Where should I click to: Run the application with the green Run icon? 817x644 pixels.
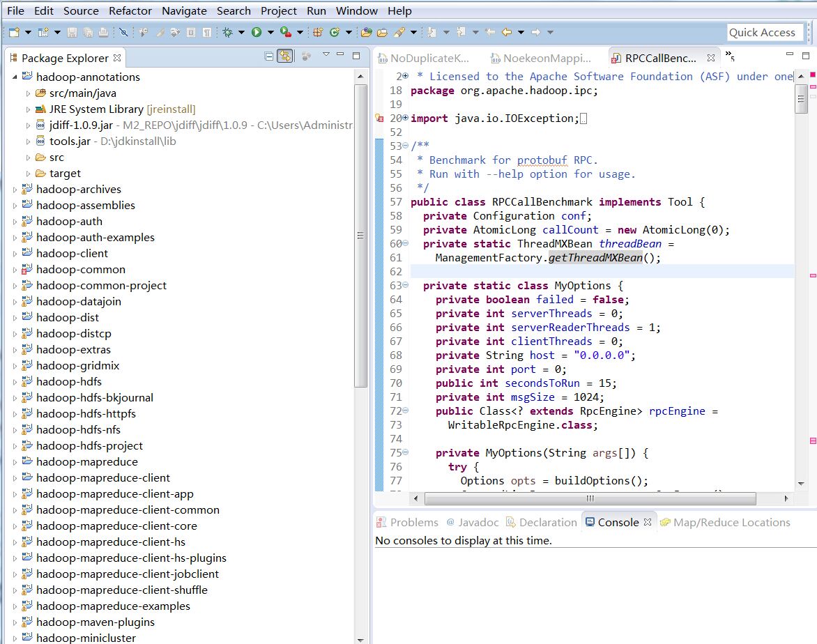coord(257,31)
